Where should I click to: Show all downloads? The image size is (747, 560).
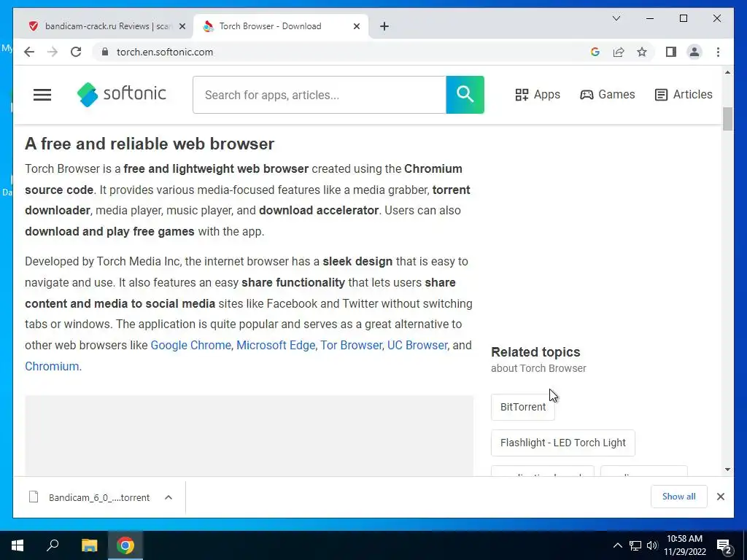point(679,497)
